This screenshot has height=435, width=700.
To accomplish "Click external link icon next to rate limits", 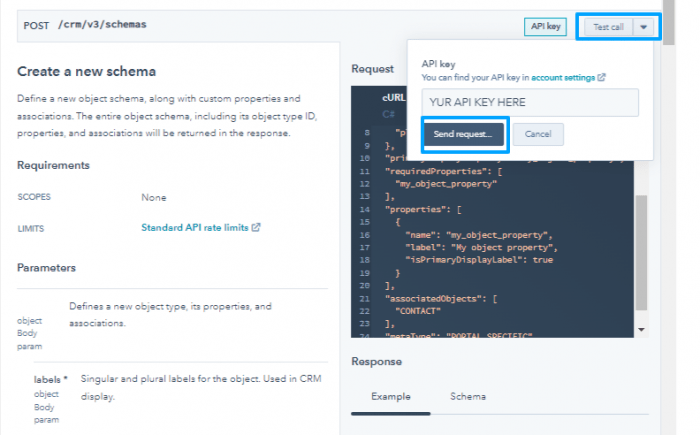I will [256, 227].
